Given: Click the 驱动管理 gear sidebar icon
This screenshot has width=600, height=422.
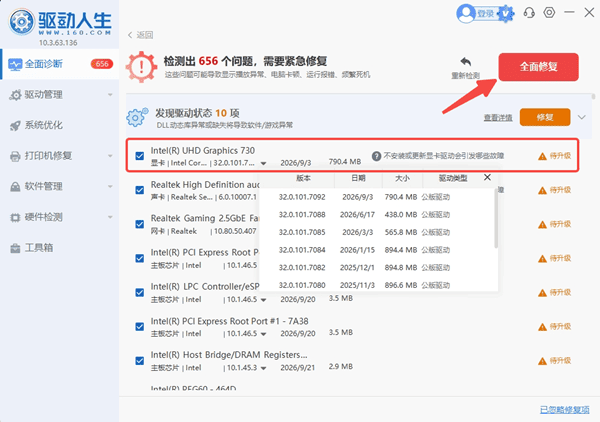Looking at the screenshot, I should [x=15, y=95].
